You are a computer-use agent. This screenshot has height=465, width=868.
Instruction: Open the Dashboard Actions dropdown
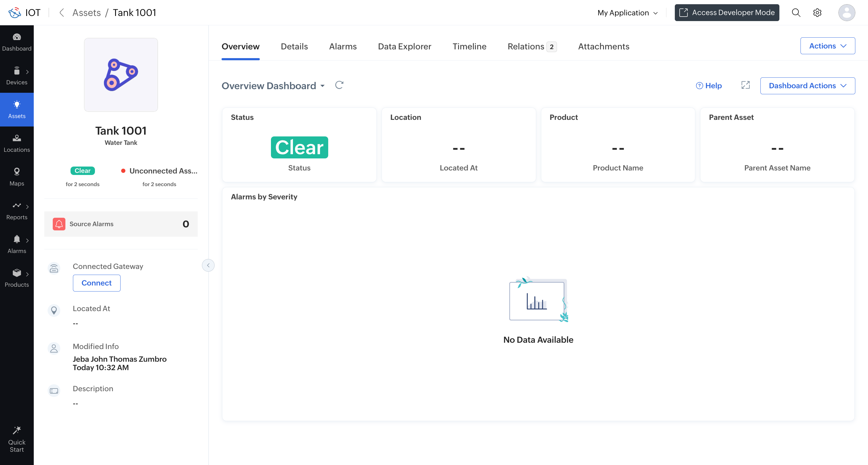pyautogui.click(x=807, y=86)
